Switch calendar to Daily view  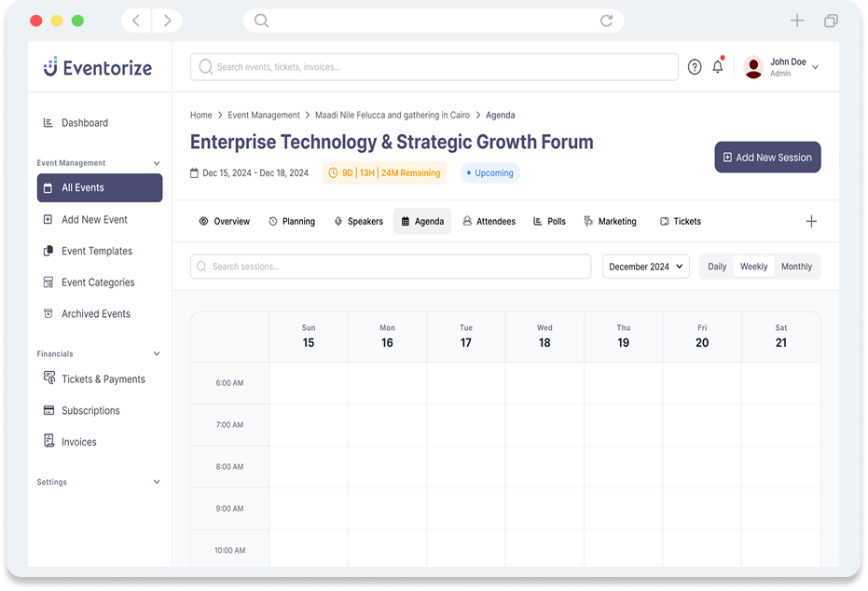[x=716, y=267]
